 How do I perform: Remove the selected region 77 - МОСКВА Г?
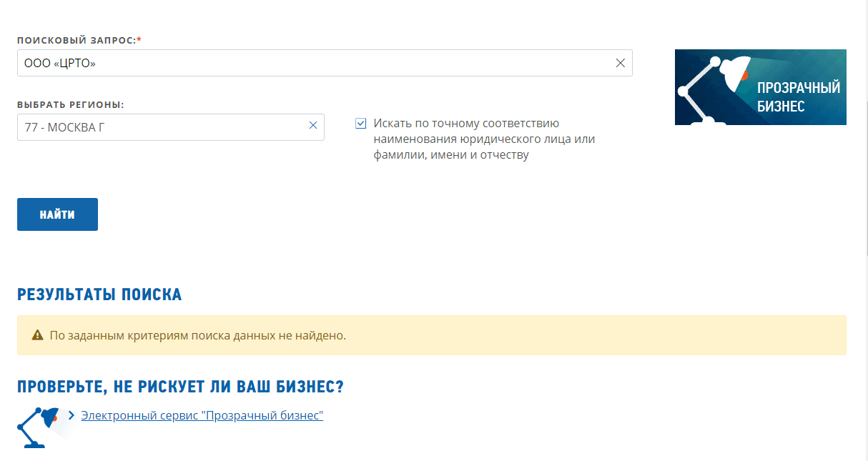(x=312, y=126)
